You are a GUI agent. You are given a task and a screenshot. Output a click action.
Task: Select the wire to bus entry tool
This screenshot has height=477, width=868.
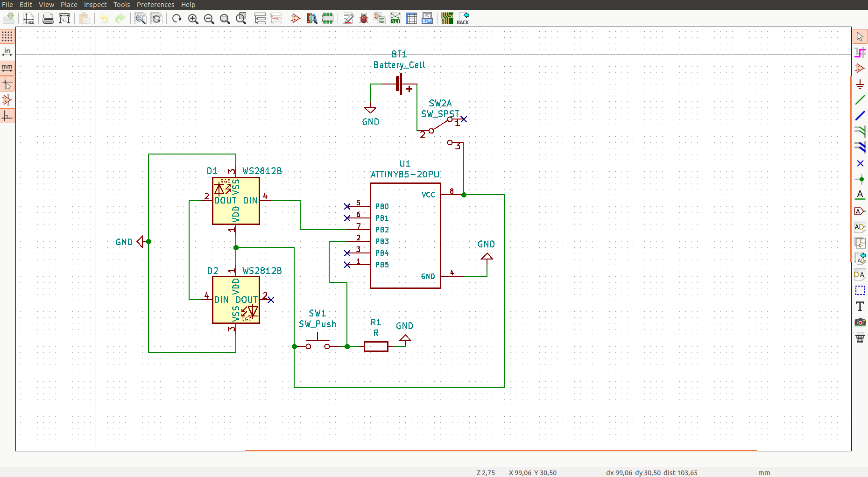pos(860,132)
